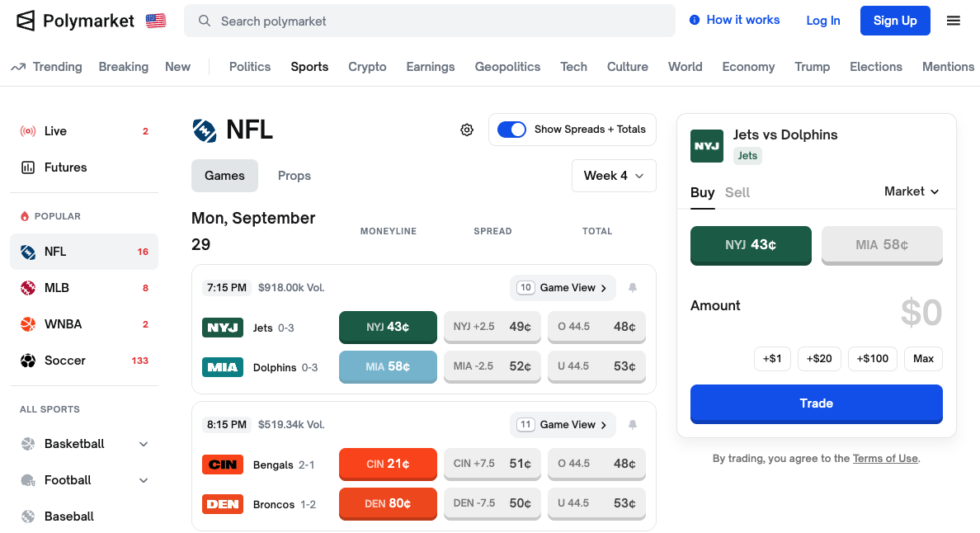Open the Week 4 dropdown
Image resolution: width=980 pixels, height=533 pixels.
point(614,176)
